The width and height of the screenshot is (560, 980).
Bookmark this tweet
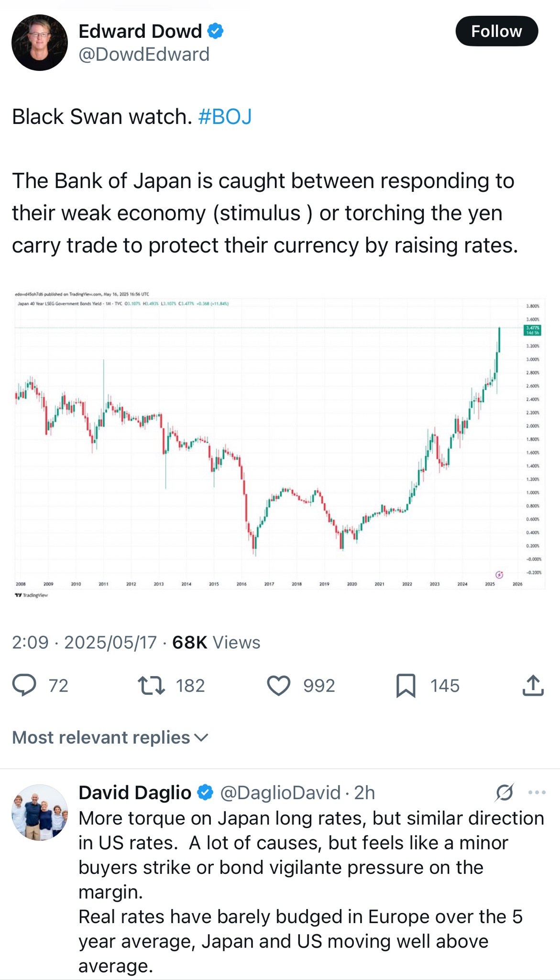click(406, 685)
